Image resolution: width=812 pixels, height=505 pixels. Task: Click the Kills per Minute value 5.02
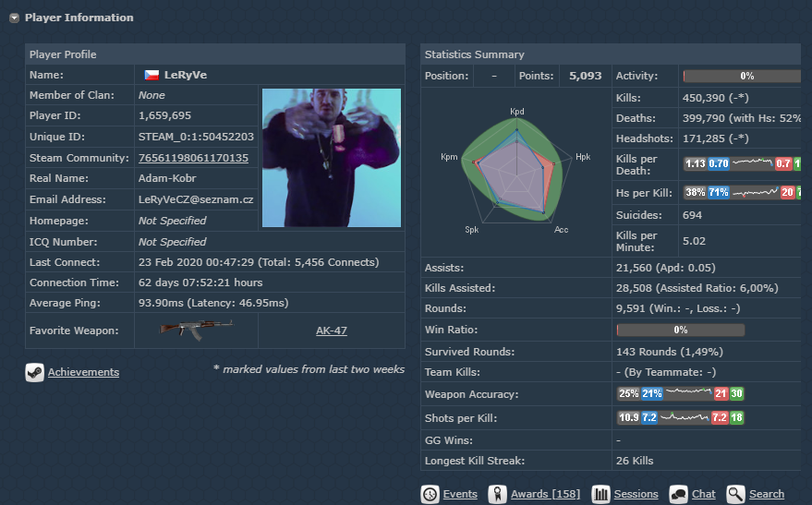click(694, 241)
